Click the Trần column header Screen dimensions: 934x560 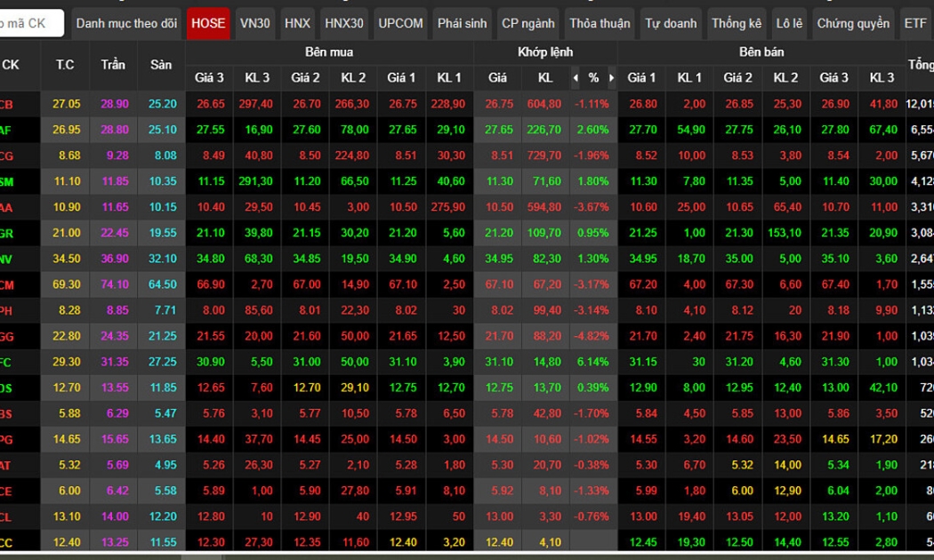(x=113, y=65)
